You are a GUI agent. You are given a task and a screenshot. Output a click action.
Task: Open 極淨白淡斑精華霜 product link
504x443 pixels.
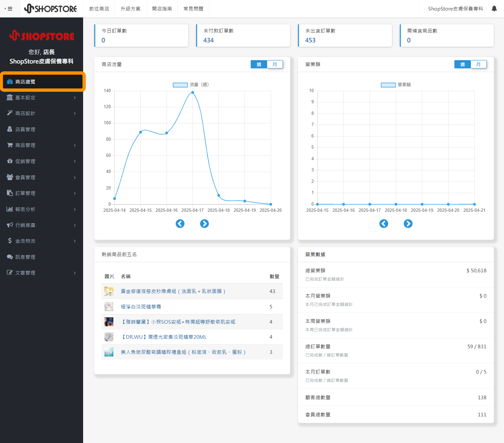141,307
